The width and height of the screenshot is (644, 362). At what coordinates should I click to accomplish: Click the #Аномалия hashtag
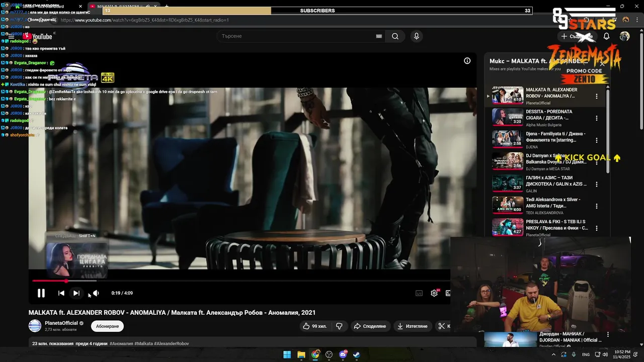[121, 344]
